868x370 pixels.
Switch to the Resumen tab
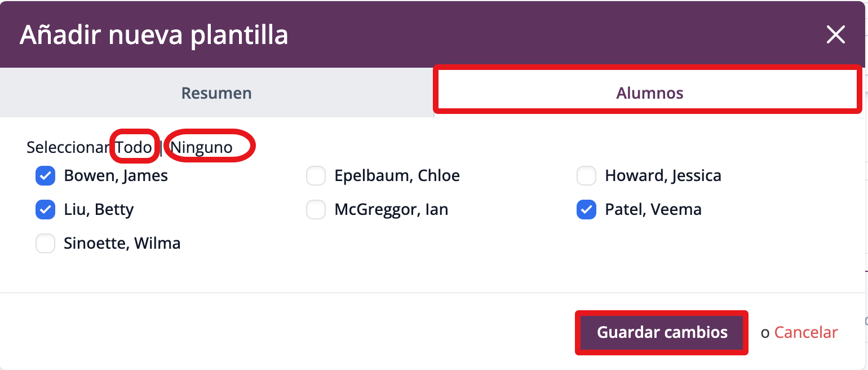click(x=216, y=93)
